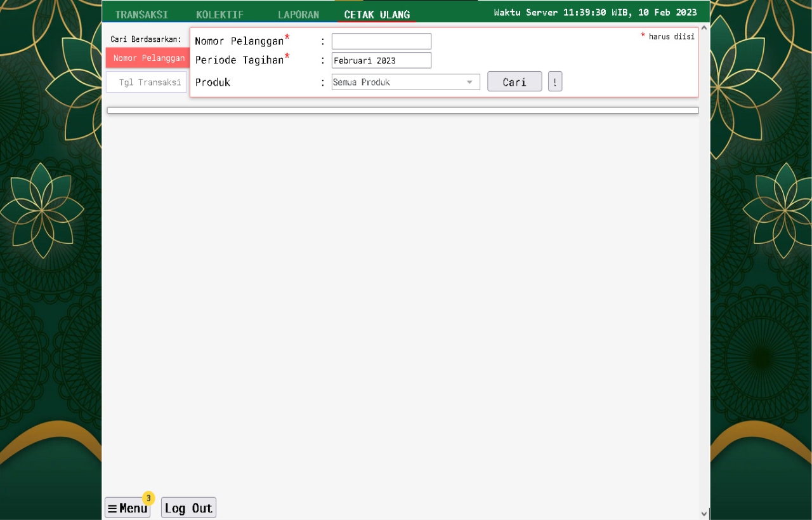This screenshot has width=812, height=520.
Task: Select the CETAK ULANG tab
Action: tap(377, 14)
